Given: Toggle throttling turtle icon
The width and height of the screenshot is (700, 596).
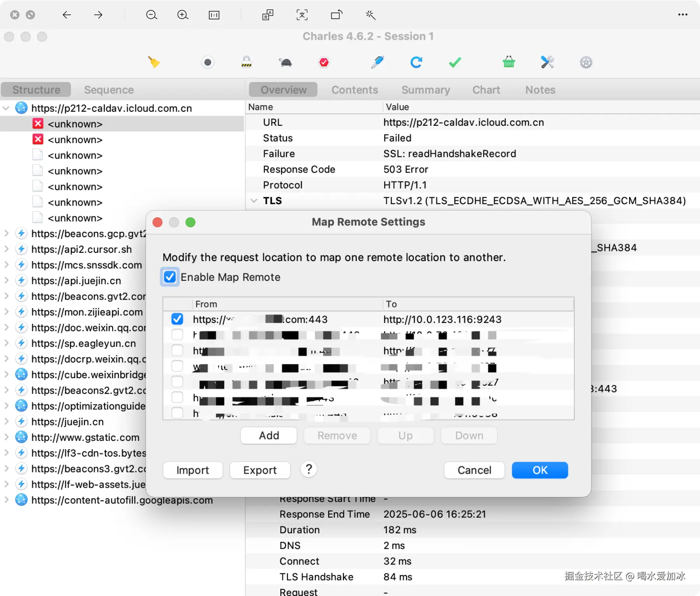Looking at the screenshot, I should pos(285,62).
